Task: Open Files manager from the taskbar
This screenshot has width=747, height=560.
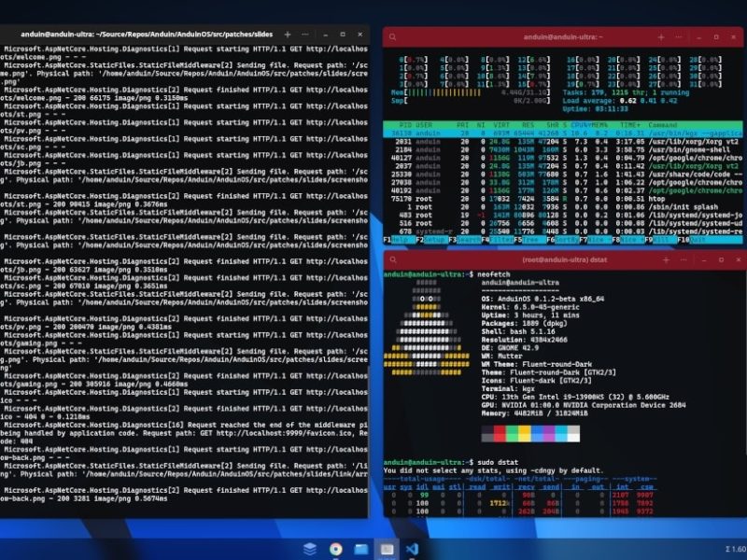Action: (361, 549)
